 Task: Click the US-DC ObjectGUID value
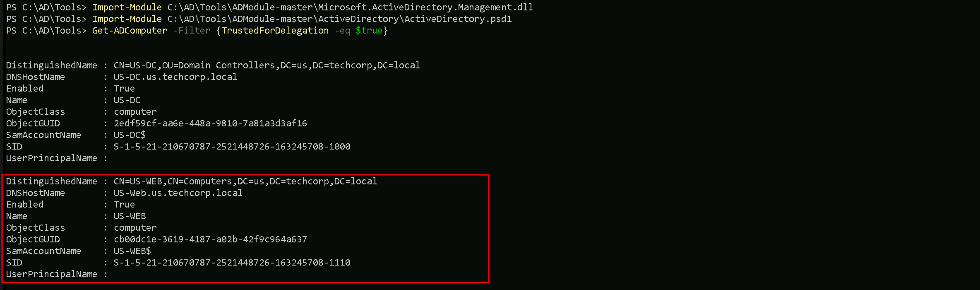pyautogui.click(x=210, y=123)
